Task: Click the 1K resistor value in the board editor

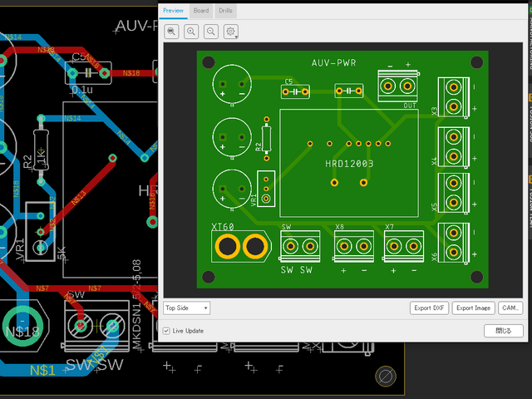Action: point(41,157)
